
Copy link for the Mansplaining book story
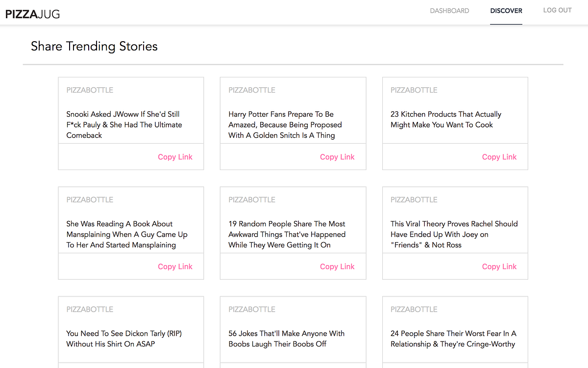[x=175, y=267]
